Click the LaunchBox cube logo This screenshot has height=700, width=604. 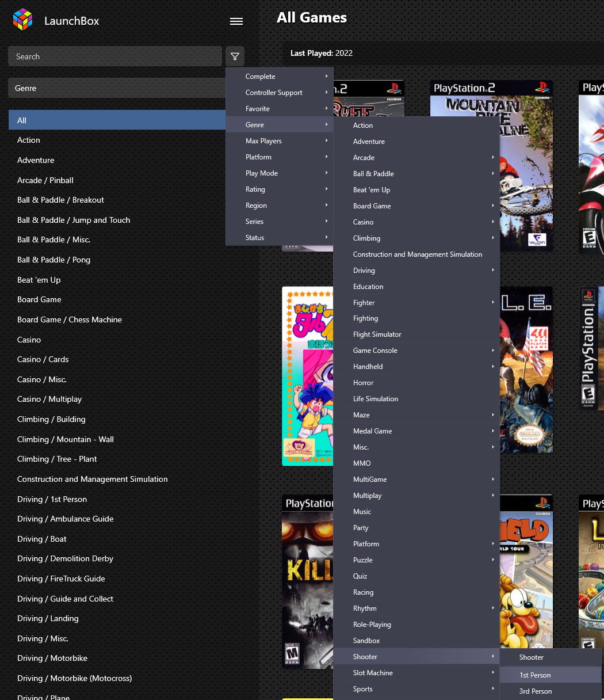22,20
